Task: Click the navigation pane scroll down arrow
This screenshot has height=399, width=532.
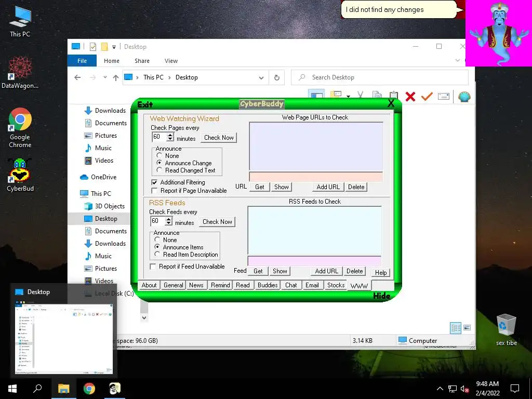Action: coord(144,318)
